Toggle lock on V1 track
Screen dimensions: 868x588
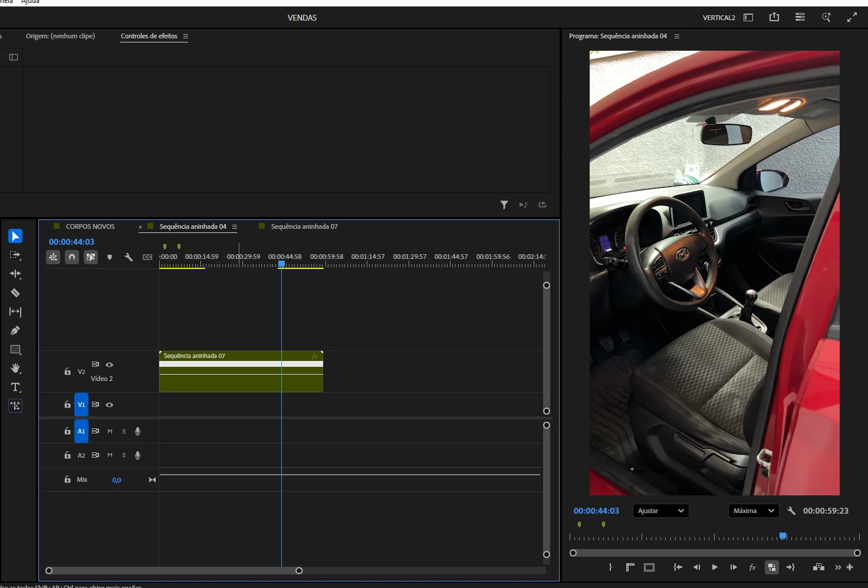[67, 405]
